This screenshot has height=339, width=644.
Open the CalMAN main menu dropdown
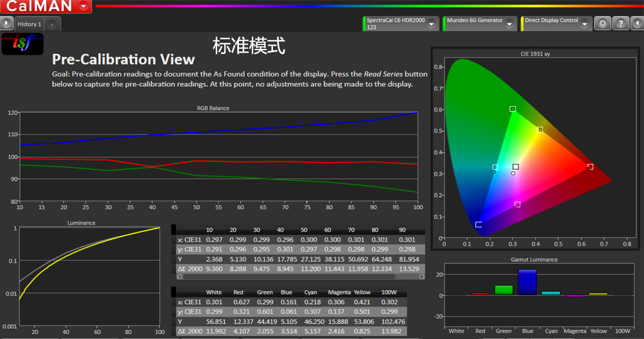click(x=84, y=7)
